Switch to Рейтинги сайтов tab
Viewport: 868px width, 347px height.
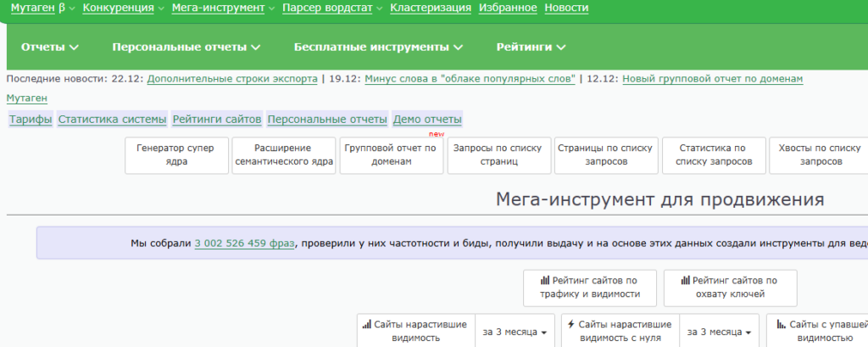tap(217, 119)
